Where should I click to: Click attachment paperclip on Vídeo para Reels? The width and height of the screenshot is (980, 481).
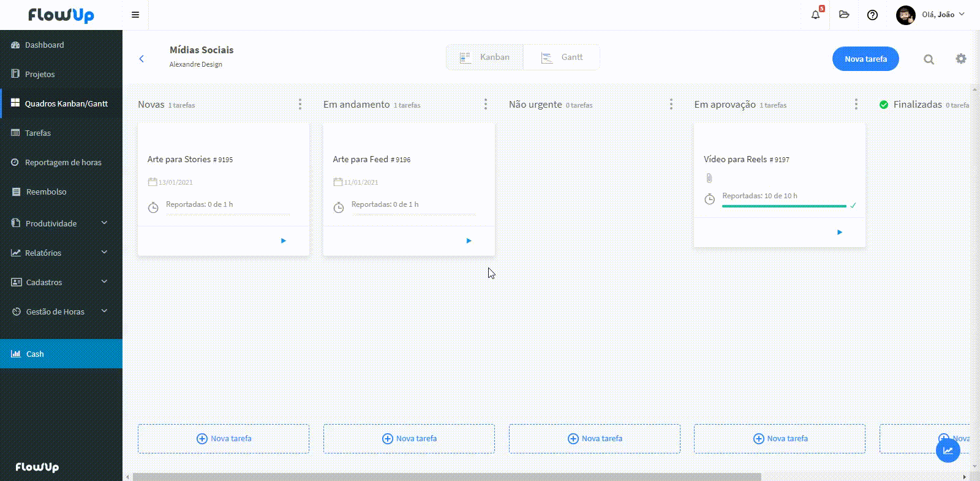tap(709, 178)
